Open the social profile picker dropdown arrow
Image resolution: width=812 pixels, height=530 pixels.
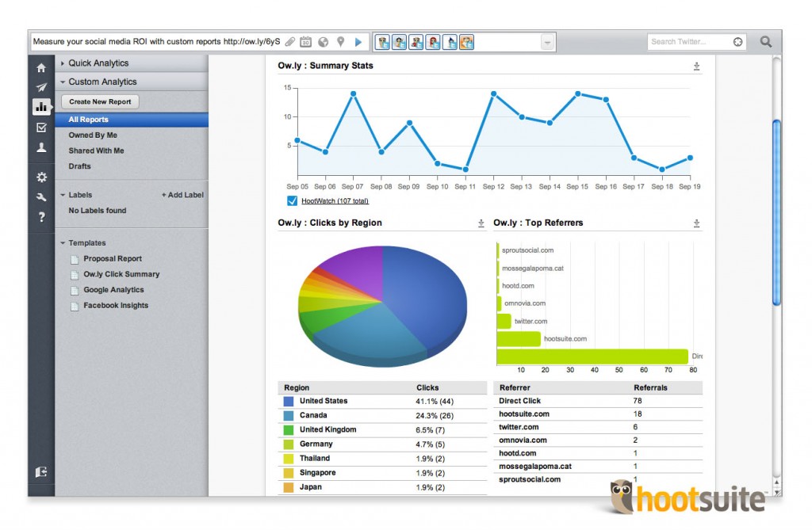pos(546,42)
